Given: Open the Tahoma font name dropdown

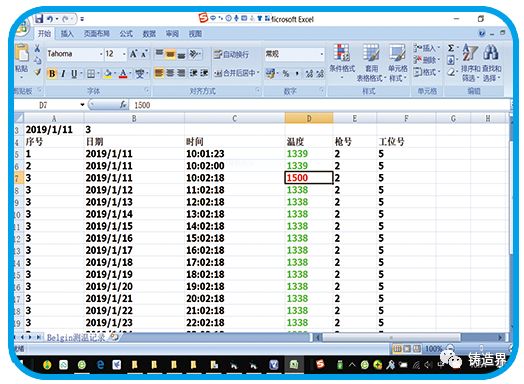Looking at the screenshot, I should (x=74, y=54).
